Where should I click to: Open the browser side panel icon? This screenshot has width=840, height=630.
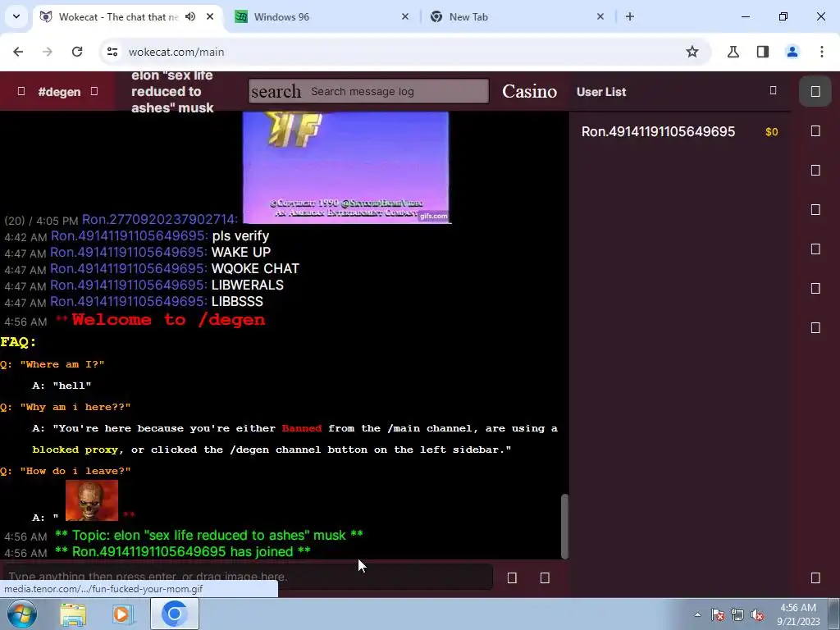tap(763, 52)
